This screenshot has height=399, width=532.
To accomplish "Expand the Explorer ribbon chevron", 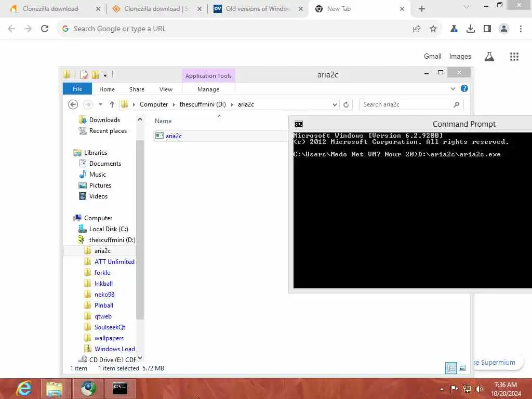I will click(x=453, y=88).
